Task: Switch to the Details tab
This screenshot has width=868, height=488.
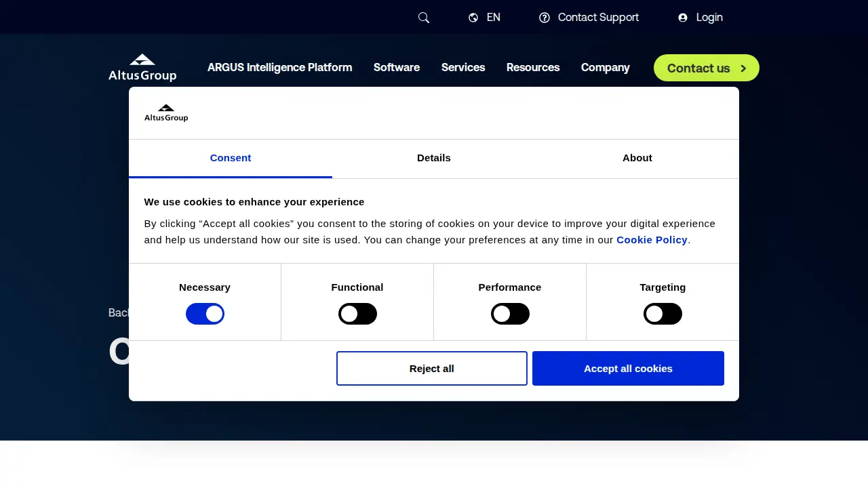Action: click(434, 159)
